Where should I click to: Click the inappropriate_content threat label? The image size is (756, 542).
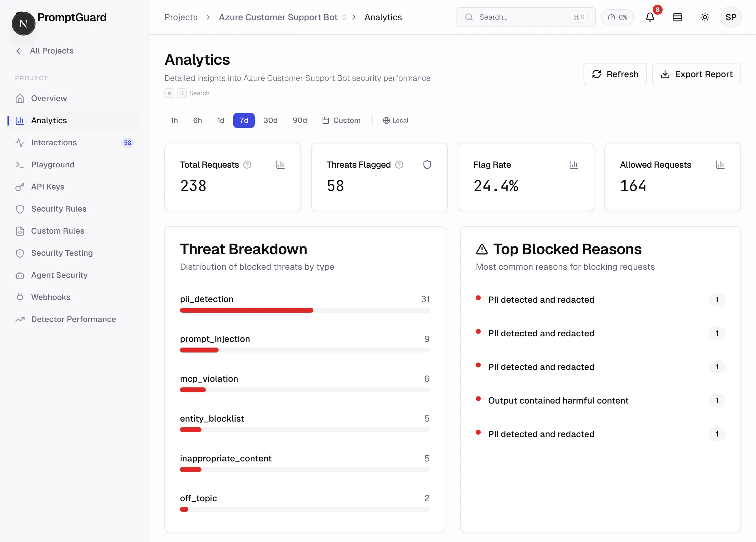tap(226, 458)
